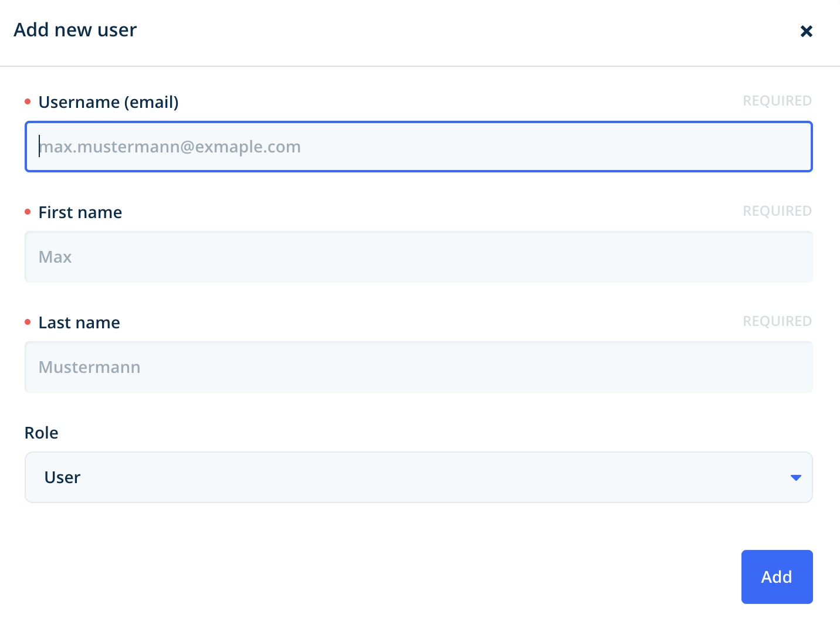This screenshot has width=840, height=625.
Task: Click the Last name label
Action: coord(79,322)
